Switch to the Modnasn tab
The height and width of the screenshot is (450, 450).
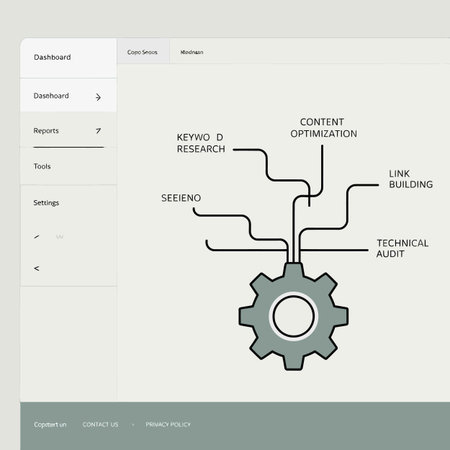[192, 52]
